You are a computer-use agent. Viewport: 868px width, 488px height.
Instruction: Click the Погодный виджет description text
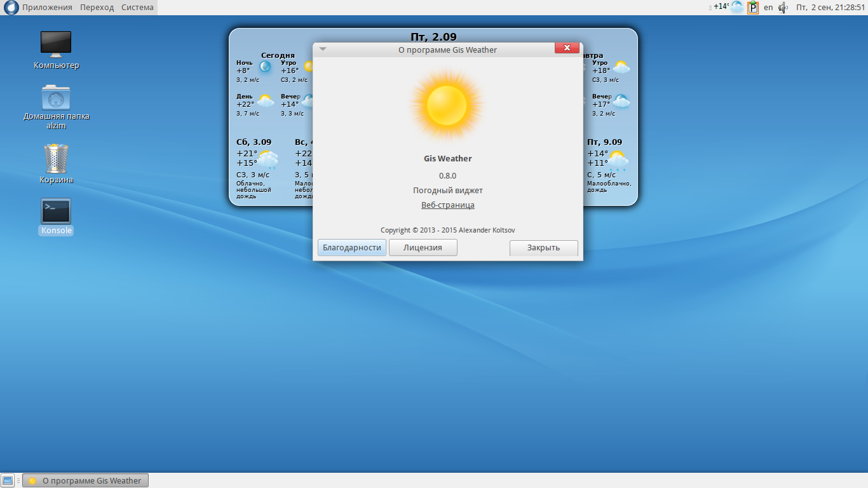tap(448, 191)
